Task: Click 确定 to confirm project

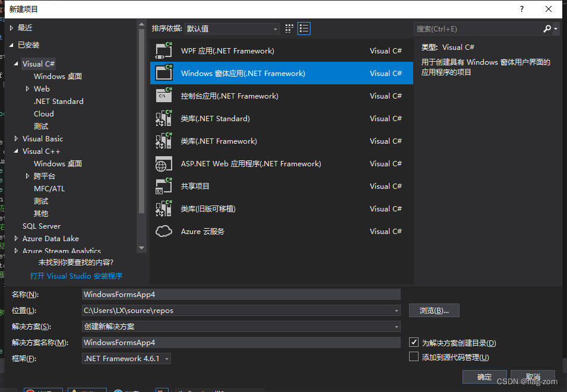Action: pos(484,377)
